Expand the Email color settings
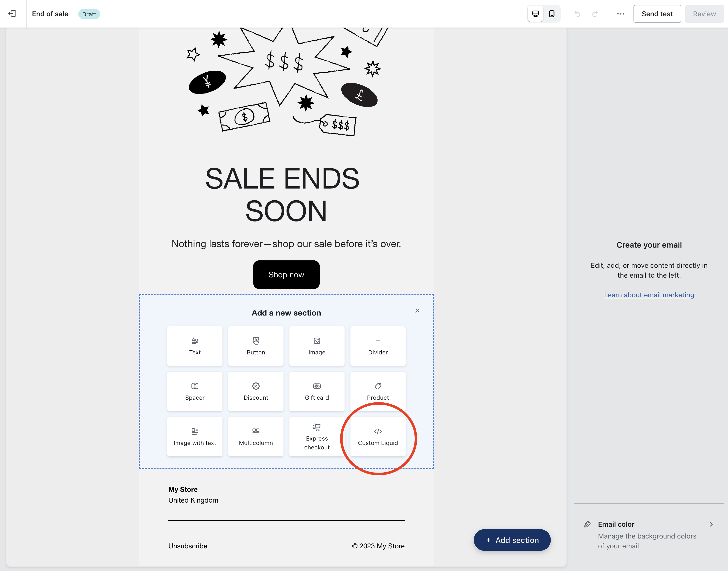The image size is (728, 571). click(x=649, y=535)
